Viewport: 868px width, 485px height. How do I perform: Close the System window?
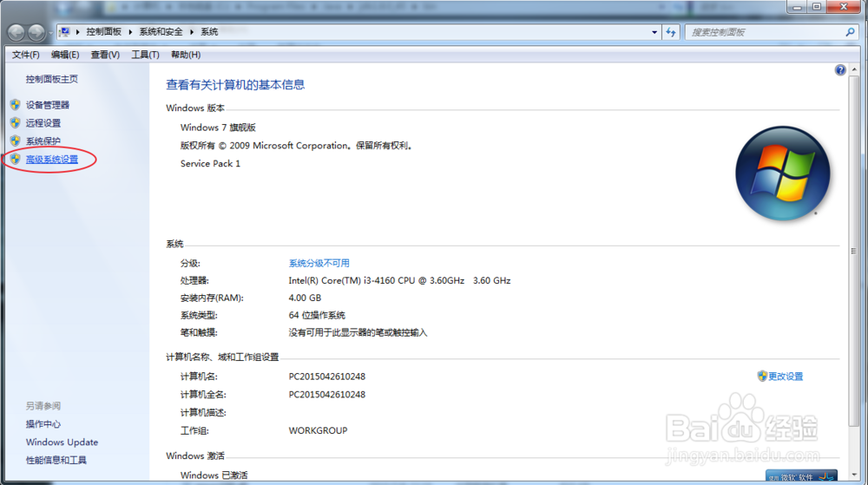click(x=844, y=7)
